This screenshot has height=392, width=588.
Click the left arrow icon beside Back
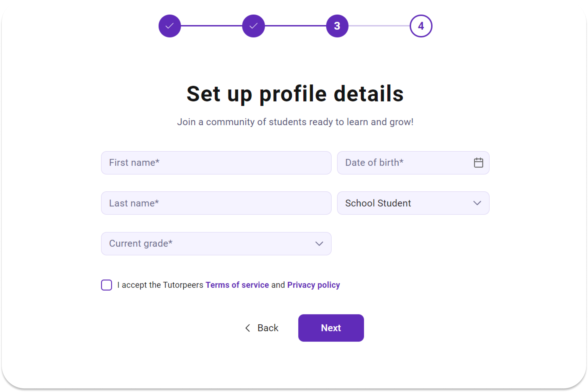(x=247, y=328)
